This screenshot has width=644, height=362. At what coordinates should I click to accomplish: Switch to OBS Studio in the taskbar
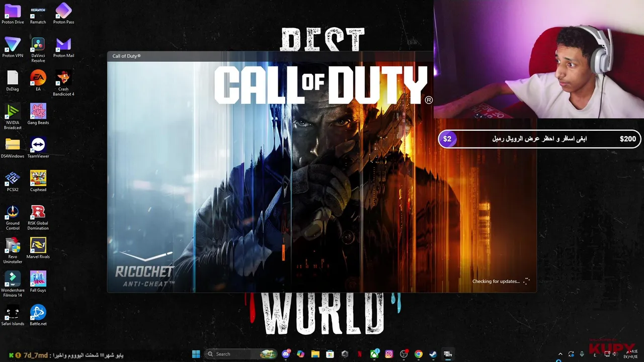pyautogui.click(x=404, y=354)
